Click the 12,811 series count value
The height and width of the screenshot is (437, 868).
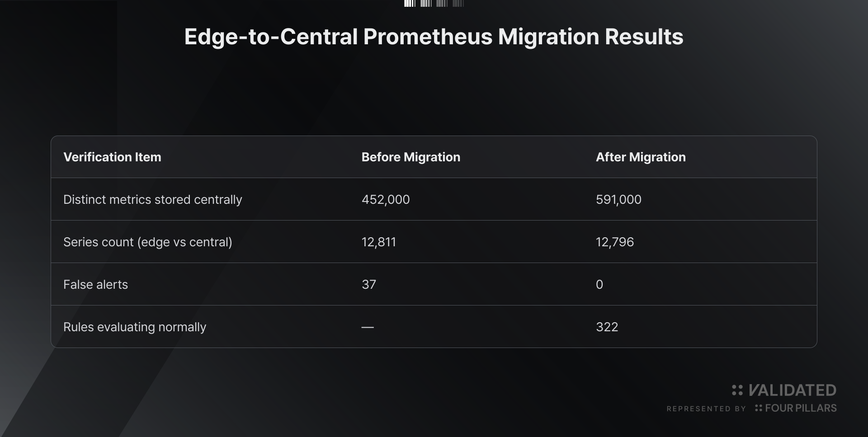[x=379, y=242]
